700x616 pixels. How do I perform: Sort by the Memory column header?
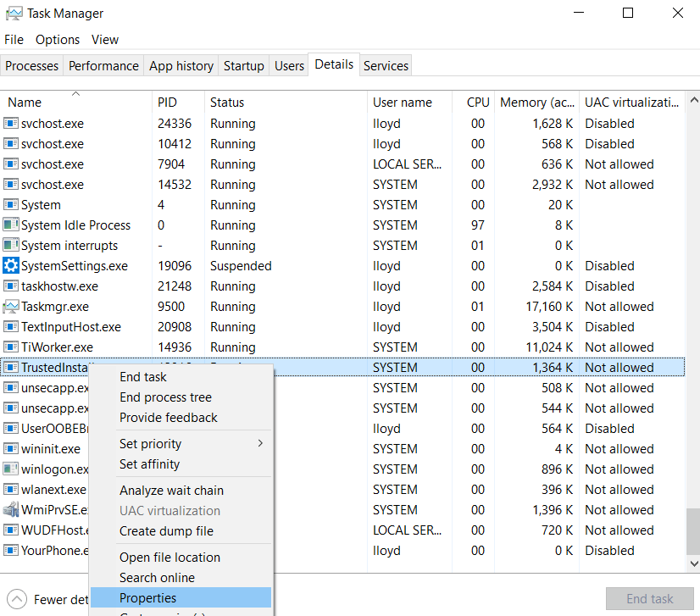536,103
